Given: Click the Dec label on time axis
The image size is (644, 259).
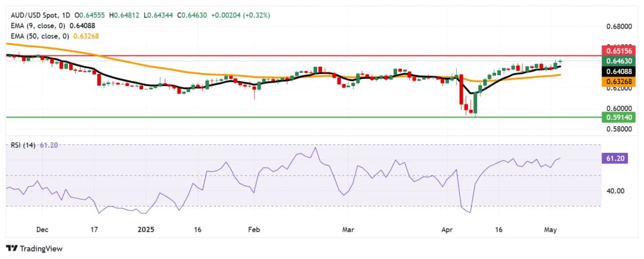Looking at the screenshot, I should pyautogui.click(x=43, y=229).
